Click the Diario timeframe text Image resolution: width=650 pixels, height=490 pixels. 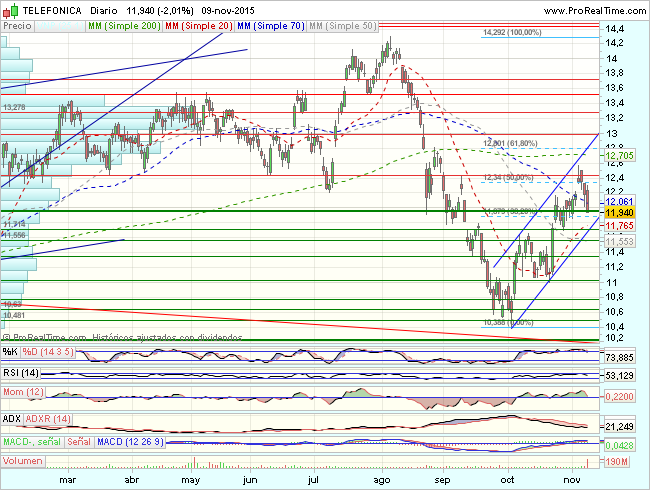click(104, 11)
